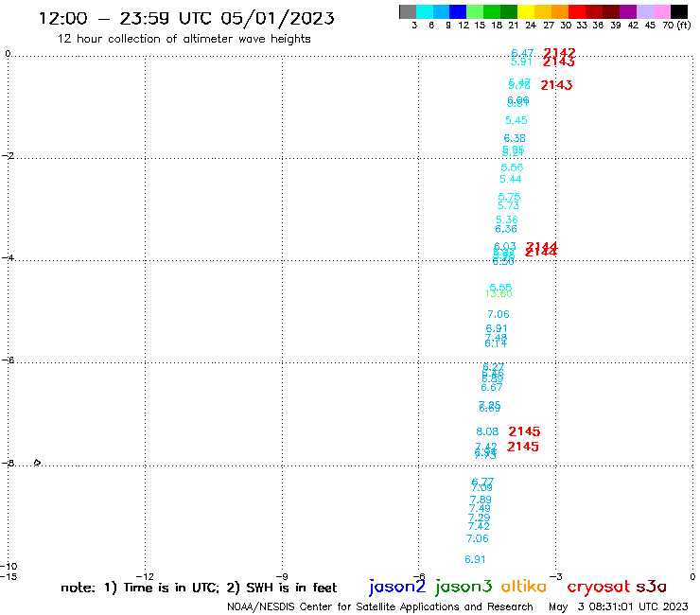The image size is (700, 615).
Task: Select the 7.29 wave height reading
Action: (x=479, y=518)
